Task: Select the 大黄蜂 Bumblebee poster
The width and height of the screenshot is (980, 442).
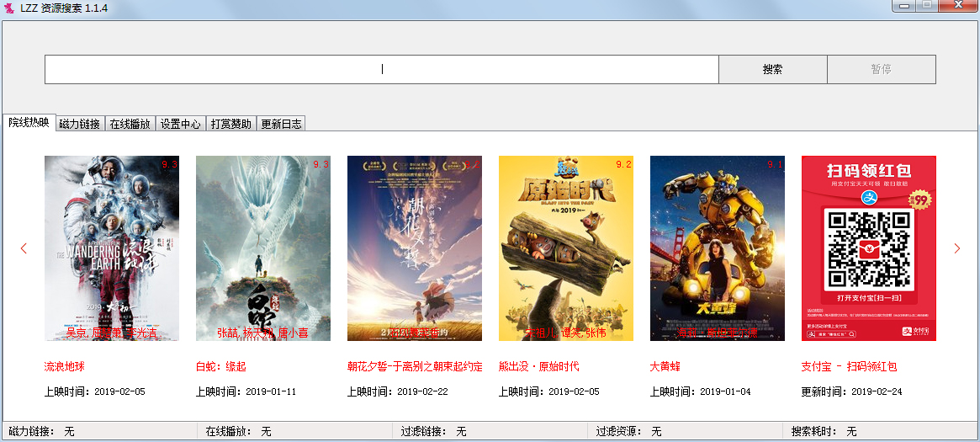Action: pos(718,248)
